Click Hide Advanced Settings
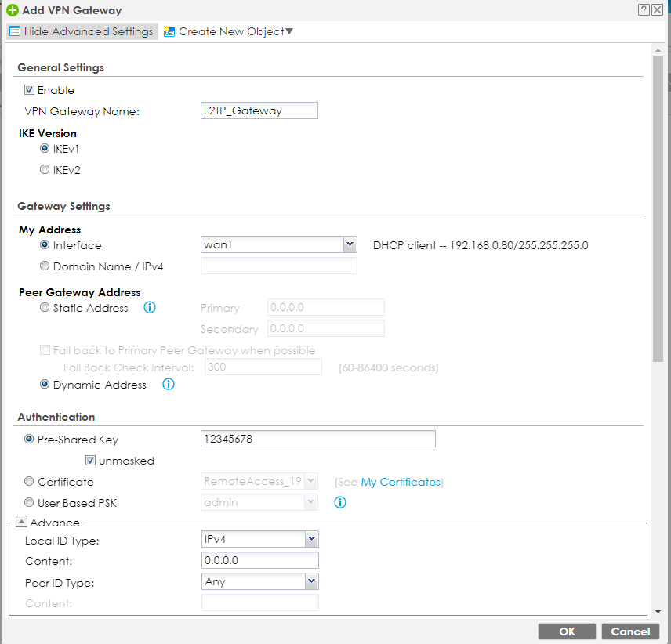 click(82, 32)
